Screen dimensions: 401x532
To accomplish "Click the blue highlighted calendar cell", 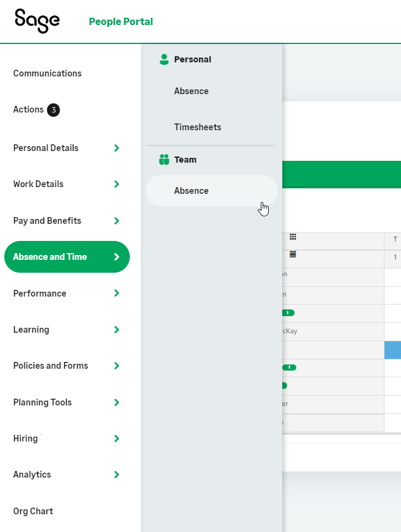I will (392, 350).
